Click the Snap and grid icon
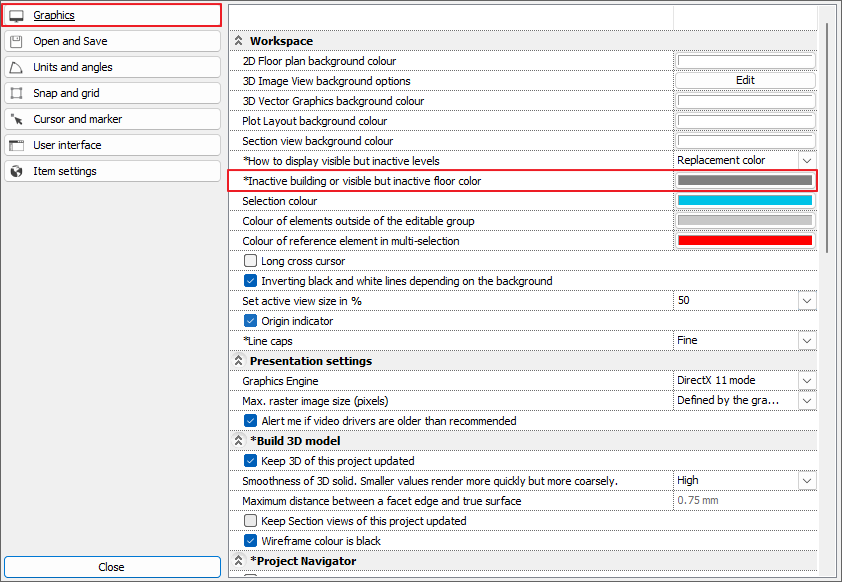Image resolution: width=842 pixels, height=582 pixels. (x=16, y=93)
